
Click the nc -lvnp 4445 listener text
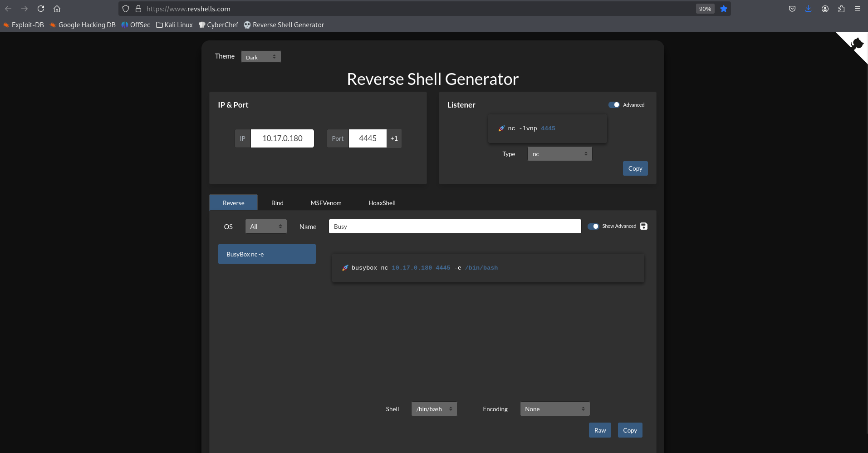[531, 128]
